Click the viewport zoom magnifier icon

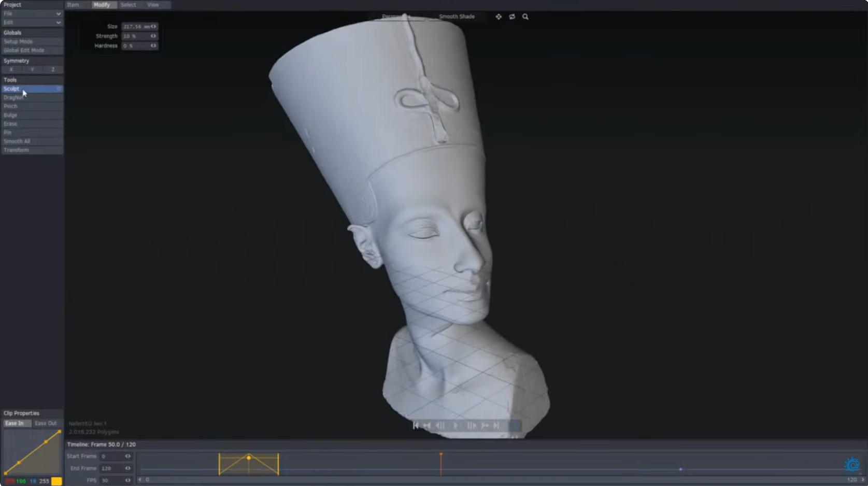[x=525, y=17]
